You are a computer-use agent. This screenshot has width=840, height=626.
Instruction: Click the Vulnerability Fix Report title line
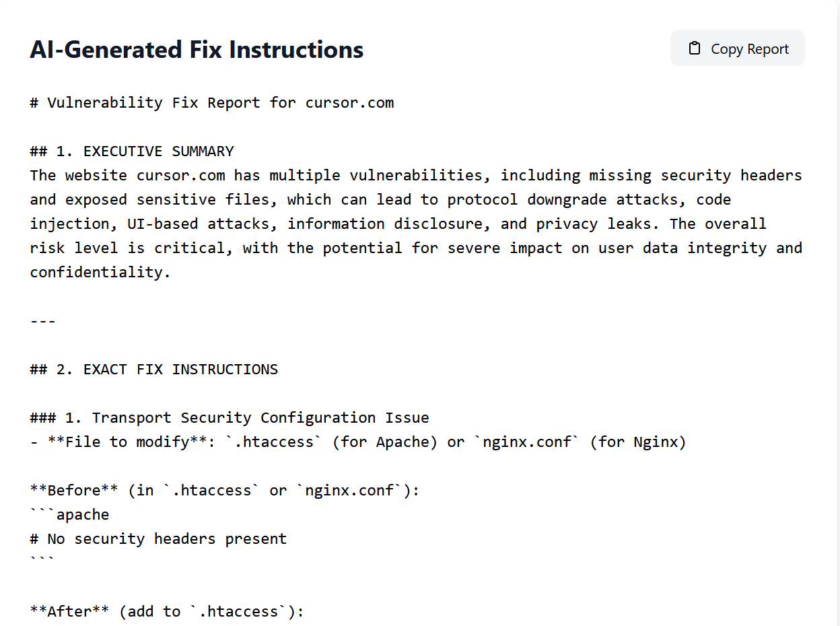(212, 103)
